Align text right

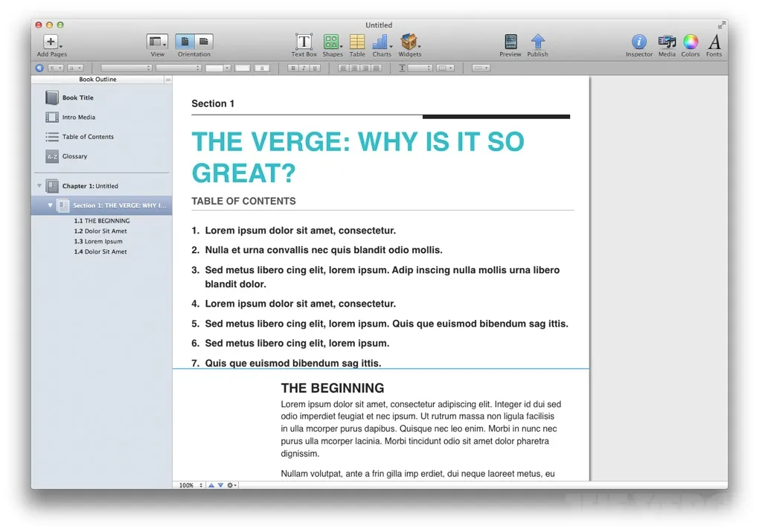[x=365, y=68]
